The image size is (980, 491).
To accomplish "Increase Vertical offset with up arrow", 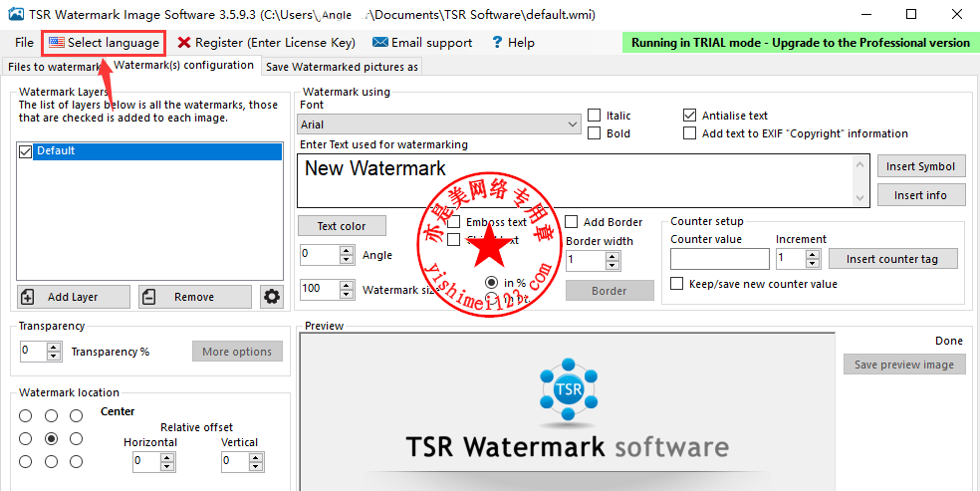I will (256, 458).
